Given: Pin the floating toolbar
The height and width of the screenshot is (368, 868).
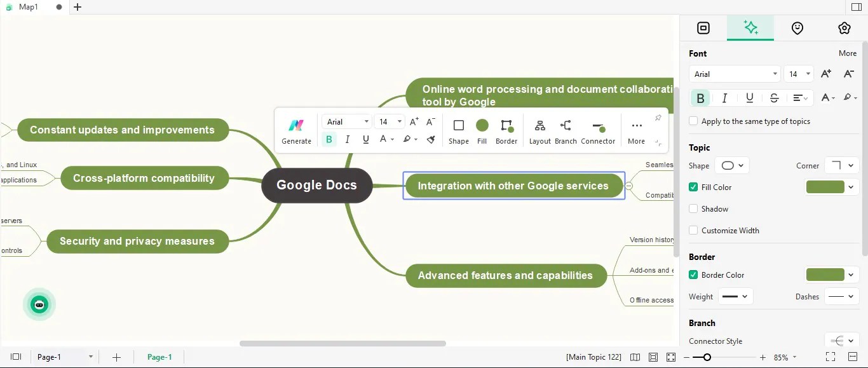Looking at the screenshot, I should [658, 118].
